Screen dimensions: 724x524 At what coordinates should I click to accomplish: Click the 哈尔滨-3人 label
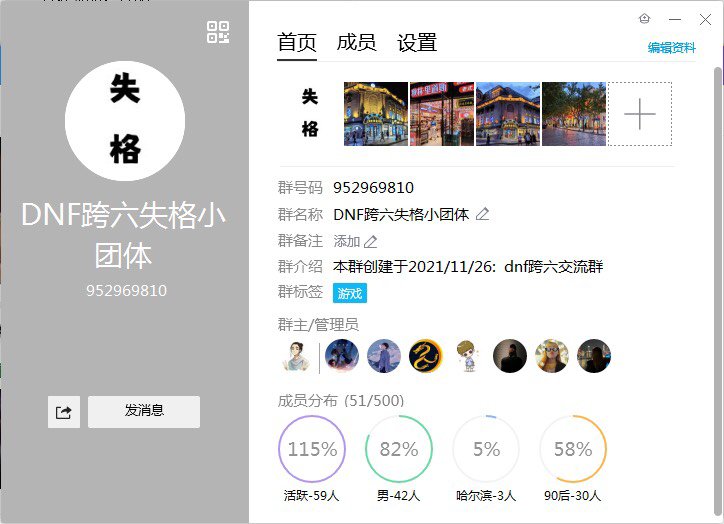(486, 496)
